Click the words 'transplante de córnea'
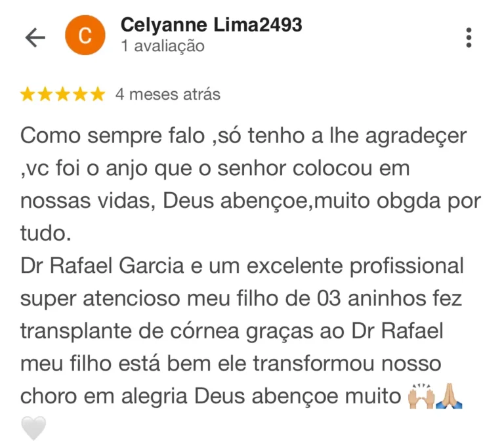The width and height of the screenshot is (504, 448). (129, 331)
